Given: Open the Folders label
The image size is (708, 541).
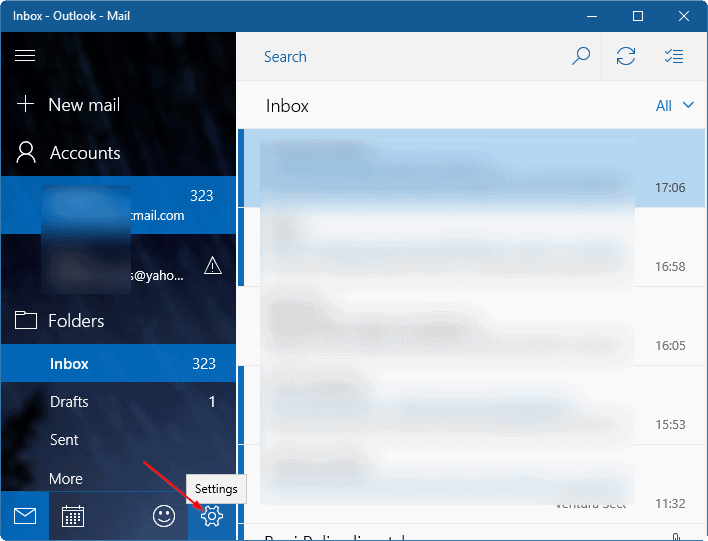Looking at the screenshot, I should pos(76,321).
